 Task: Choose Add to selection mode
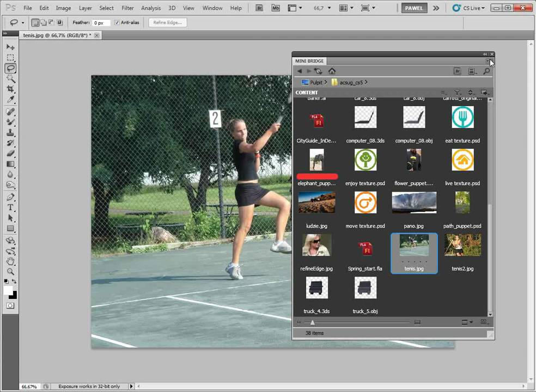pyautogui.click(x=44, y=22)
